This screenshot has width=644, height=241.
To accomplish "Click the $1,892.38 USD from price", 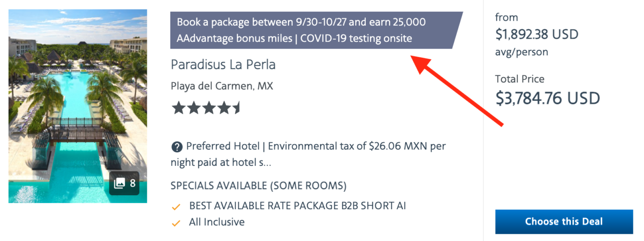I will point(537,35).
